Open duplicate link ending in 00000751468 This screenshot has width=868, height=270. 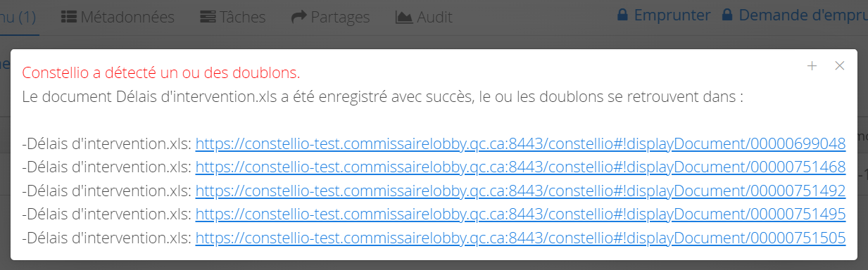click(520, 167)
